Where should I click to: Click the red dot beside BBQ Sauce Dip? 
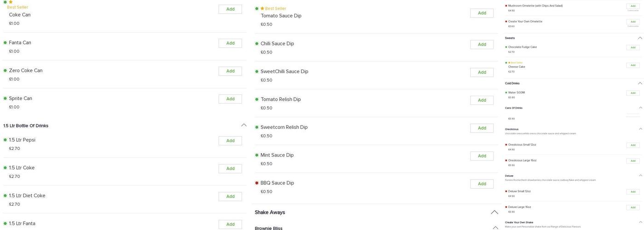coord(257,183)
